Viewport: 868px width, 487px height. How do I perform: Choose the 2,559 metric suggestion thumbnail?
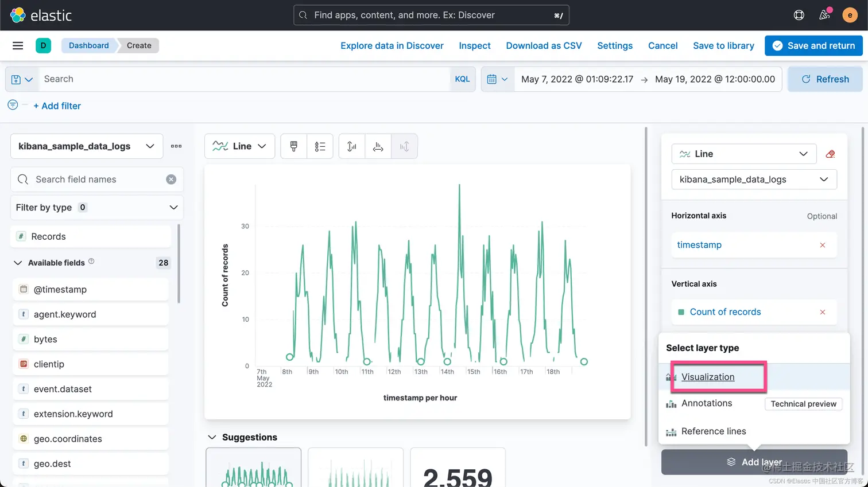[x=458, y=467]
